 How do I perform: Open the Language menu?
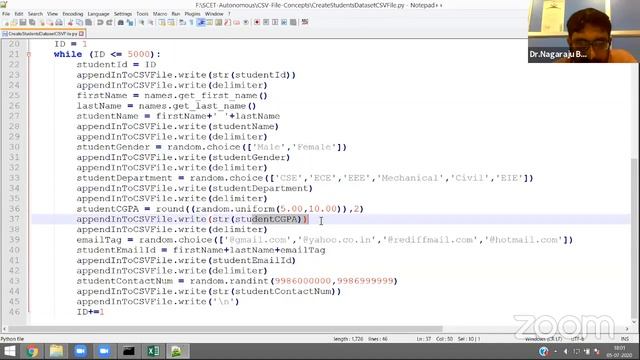[98, 14]
